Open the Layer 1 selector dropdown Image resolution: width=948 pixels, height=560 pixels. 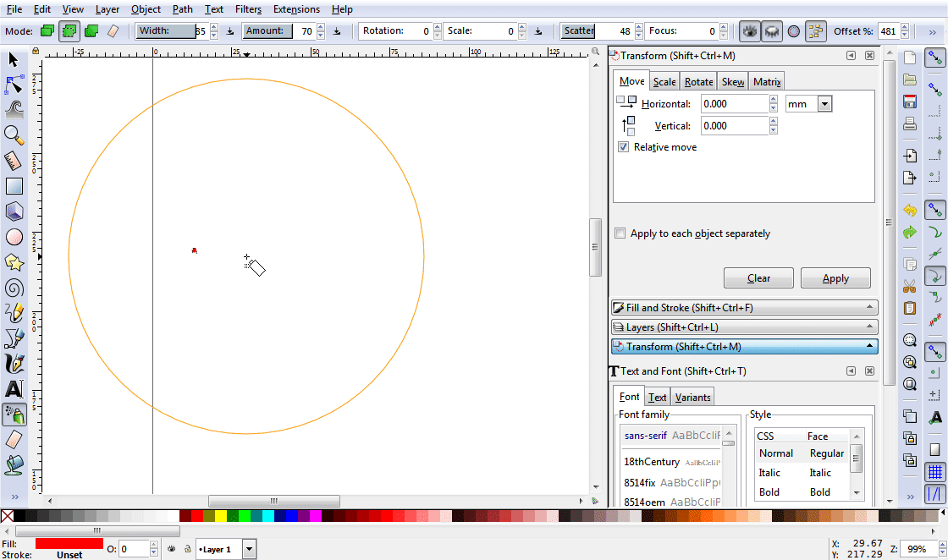[x=249, y=549]
